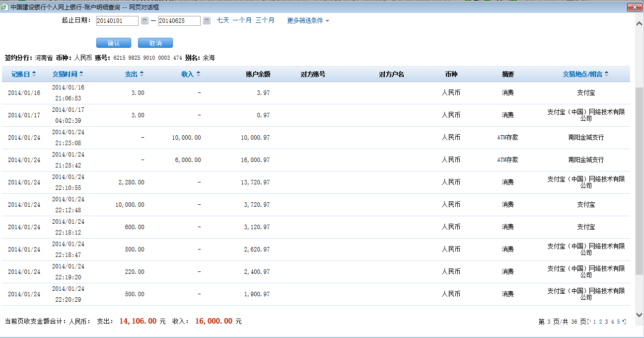Go to previous page arrow

pos(590,322)
